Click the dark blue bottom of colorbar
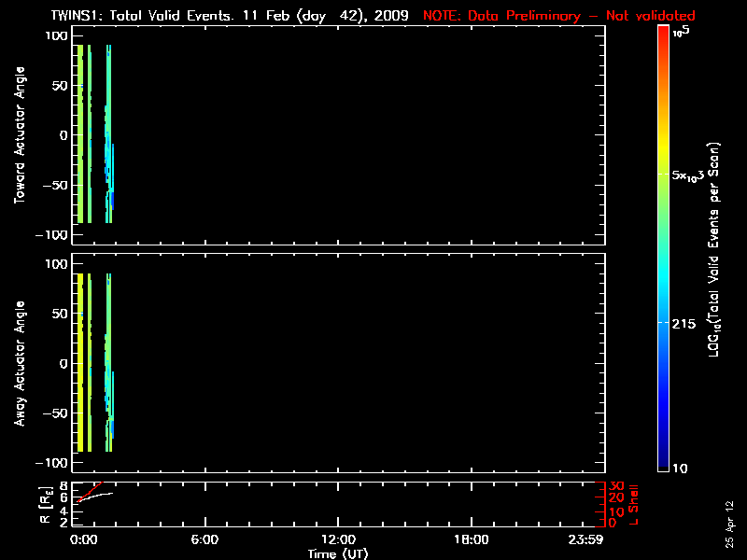Image resolution: width=747 pixels, height=560 pixels. tap(663, 462)
